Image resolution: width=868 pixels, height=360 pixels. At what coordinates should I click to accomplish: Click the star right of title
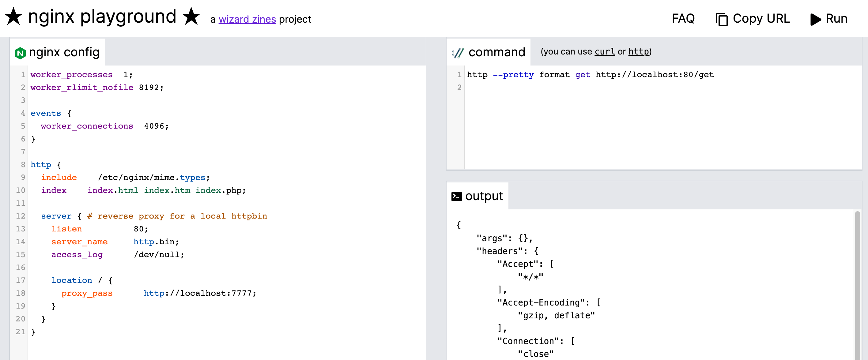pyautogui.click(x=191, y=17)
